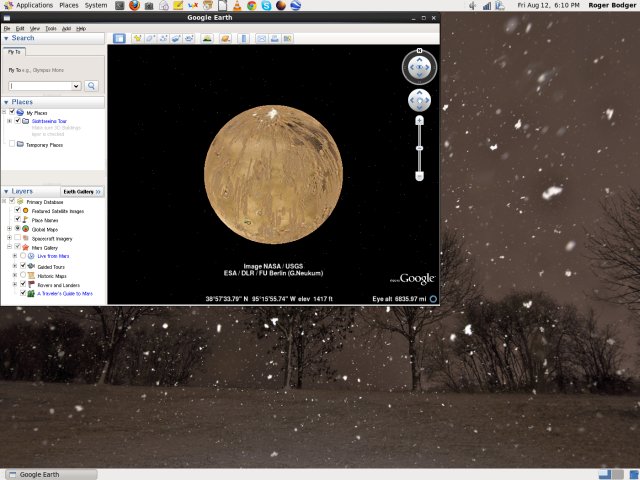This screenshot has height=480, width=640.
Task: Open the volume control in system tray
Action: click(472, 5)
